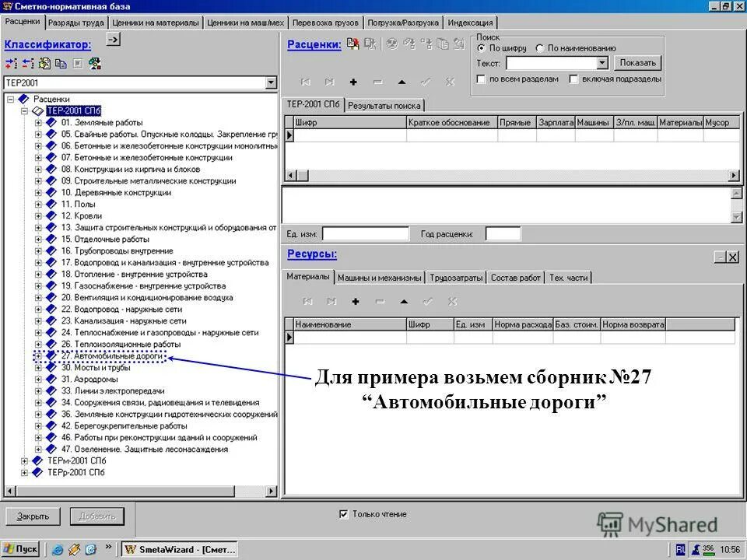The height and width of the screenshot is (560, 747).
Task: Open the Перевозка грузов tab
Action: [325, 23]
